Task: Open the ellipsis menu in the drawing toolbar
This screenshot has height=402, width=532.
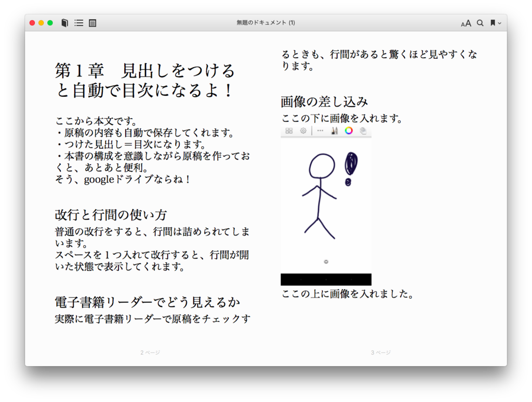Action: click(320, 131)
